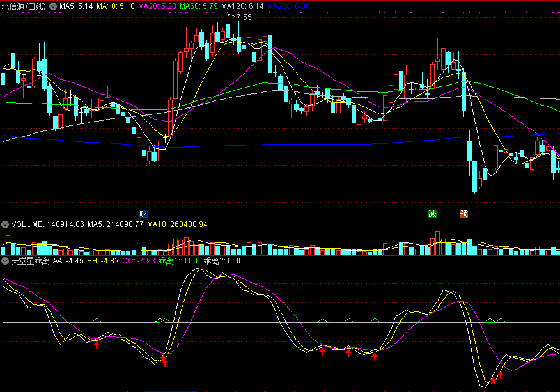This screenshot has width=560, height=392.
Task: Open the orange 预 forecast marker
Action: [463, 214]
